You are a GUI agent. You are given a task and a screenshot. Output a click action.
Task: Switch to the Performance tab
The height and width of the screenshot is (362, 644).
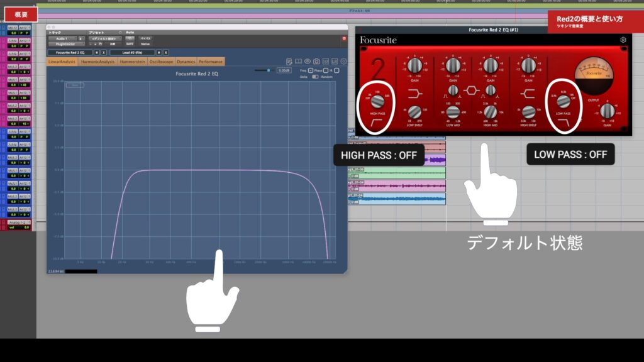(211, 62)
